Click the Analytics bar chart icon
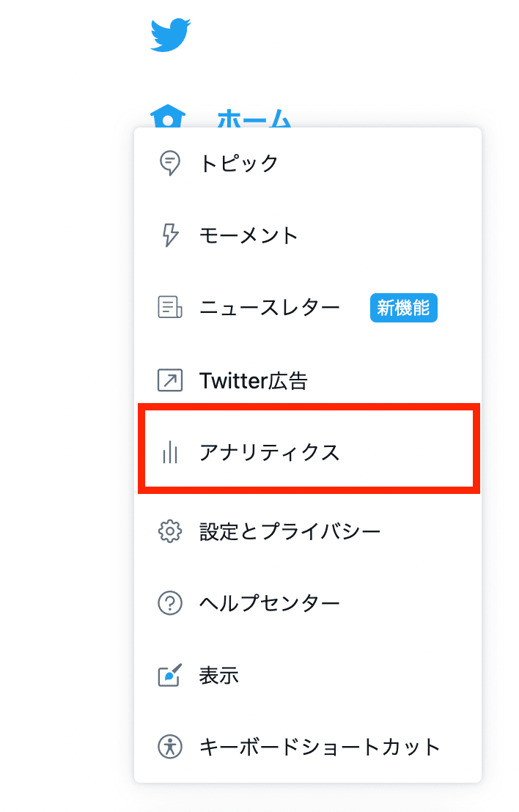This screenshot has width=519, height=812. [169, 452]
